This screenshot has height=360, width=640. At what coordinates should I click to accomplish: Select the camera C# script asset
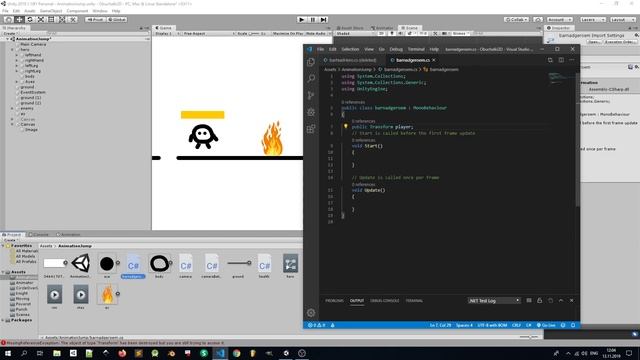click(186, 267)
